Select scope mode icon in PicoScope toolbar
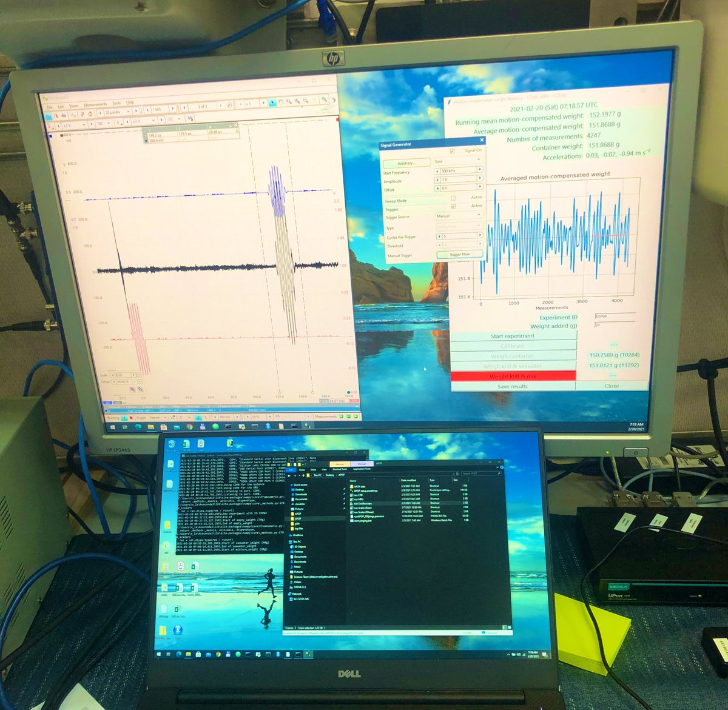Screen dimensions: 728x710 tap(48, 116)
